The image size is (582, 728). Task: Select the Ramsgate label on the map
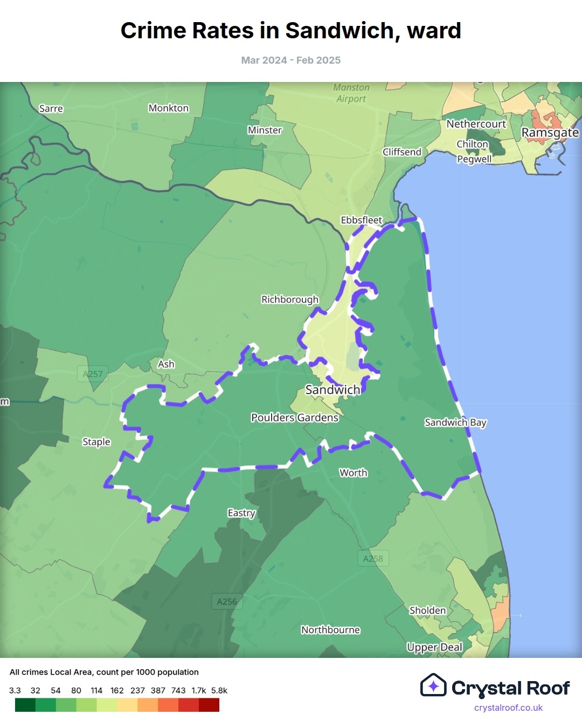coord(550,133)
